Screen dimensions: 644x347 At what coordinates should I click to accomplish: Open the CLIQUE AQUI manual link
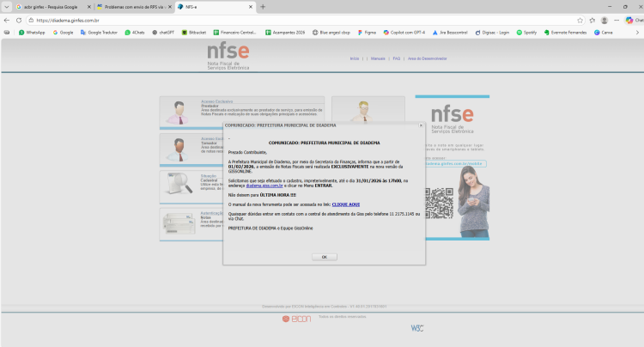pyautogui.click(x=346, y=204)
